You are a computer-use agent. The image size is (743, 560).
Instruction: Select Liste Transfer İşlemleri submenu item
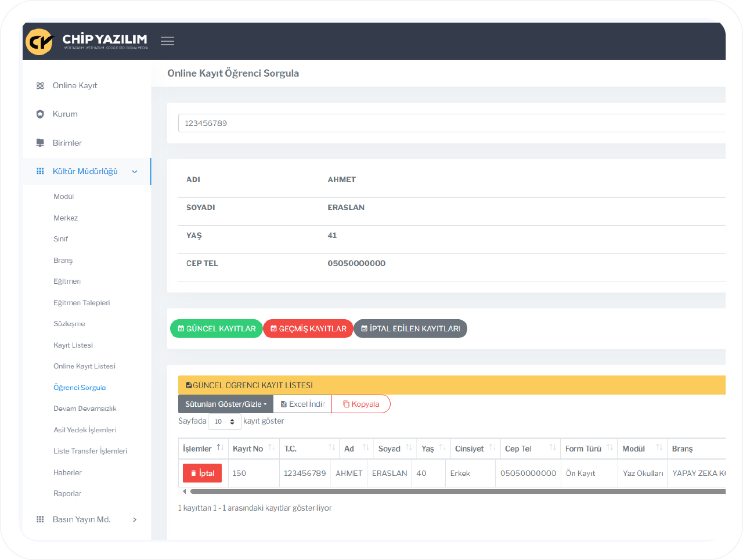91,451
